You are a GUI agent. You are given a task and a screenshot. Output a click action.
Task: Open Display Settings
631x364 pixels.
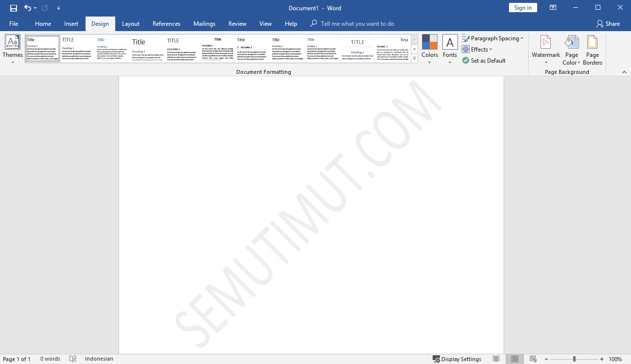(x=457, y=359)
